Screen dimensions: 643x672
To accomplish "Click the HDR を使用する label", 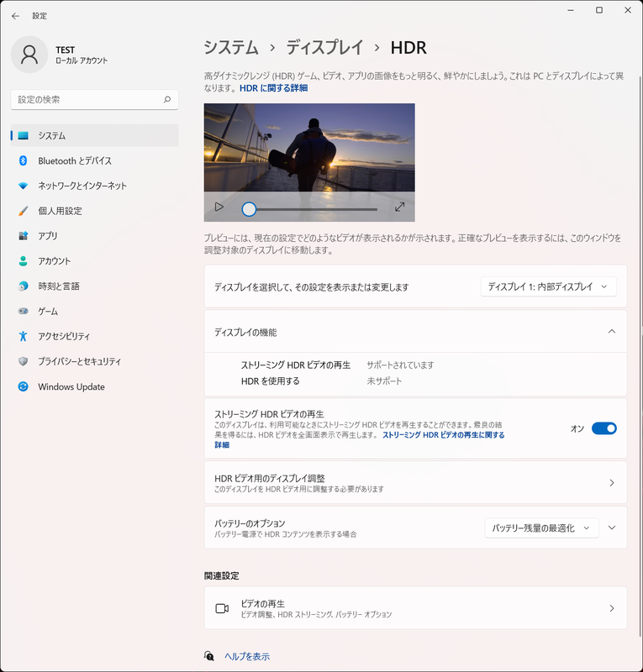I will pos(271,381).
